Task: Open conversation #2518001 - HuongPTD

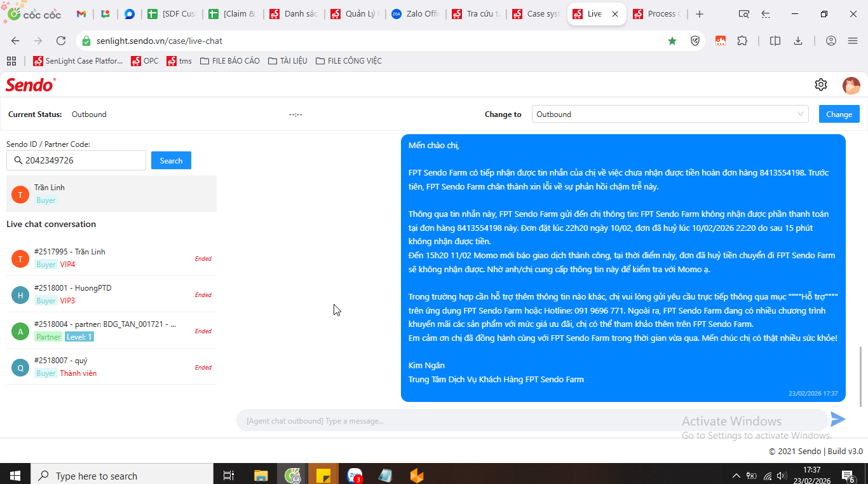Action: tap(111, 294)
